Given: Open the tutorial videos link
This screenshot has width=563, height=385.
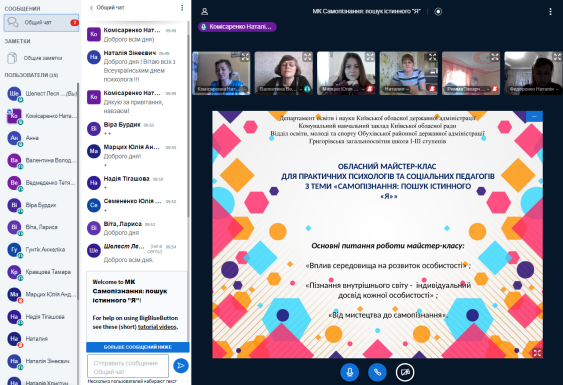Looking at the screenshot, I should (x=158, y=327).
